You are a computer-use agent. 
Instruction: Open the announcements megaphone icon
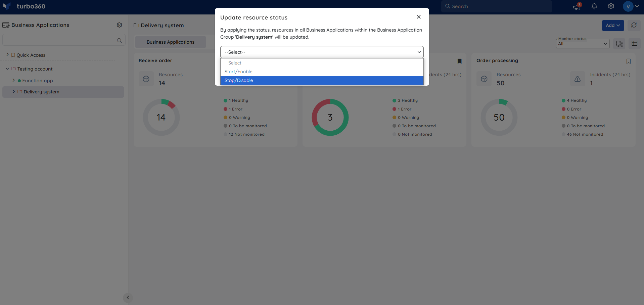click(x=577, y=6)
